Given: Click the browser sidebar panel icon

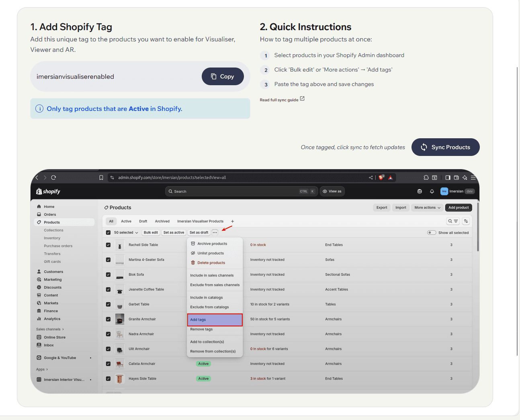Looking at the screenshot, I should [x=448, y=177].
